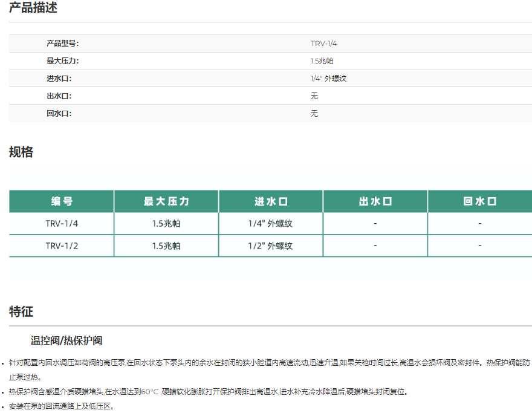The height and width of the screenshot is (413, 532).
Task: Select the 回水口 green table column header
Action: click(x=480, y=201)
